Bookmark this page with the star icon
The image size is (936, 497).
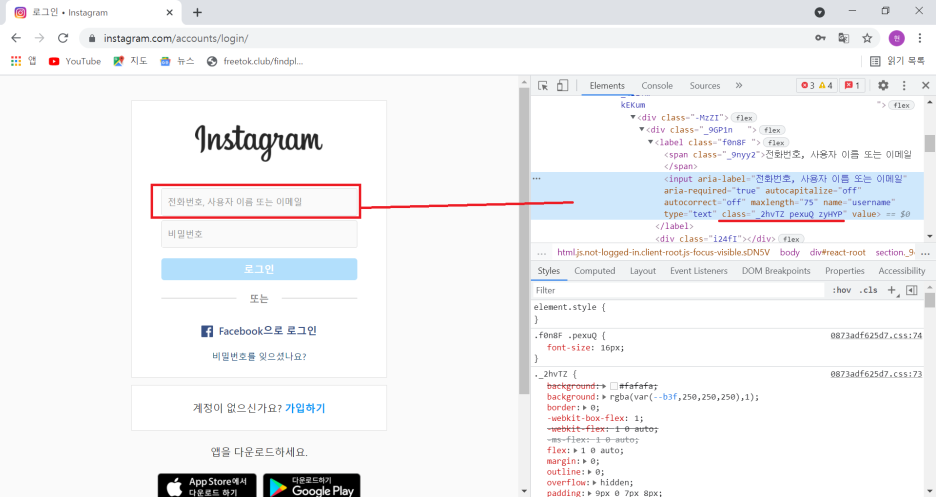[867, 38]
